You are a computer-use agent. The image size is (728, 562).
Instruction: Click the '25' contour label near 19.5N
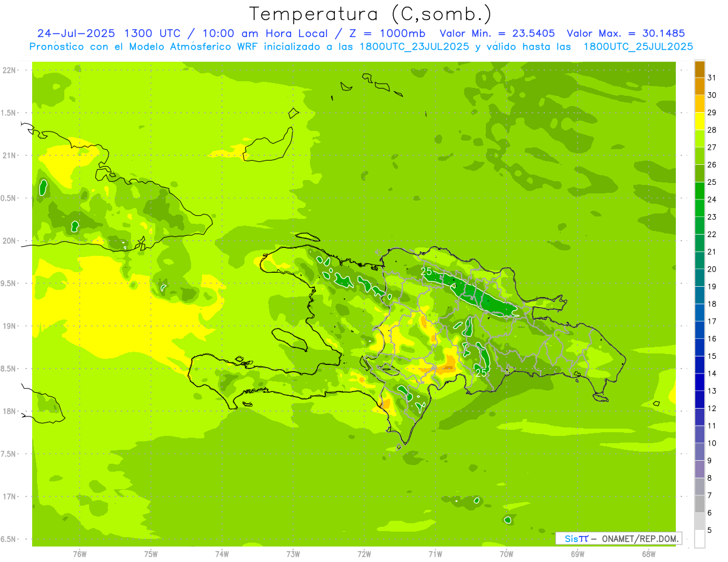point(426,271)
